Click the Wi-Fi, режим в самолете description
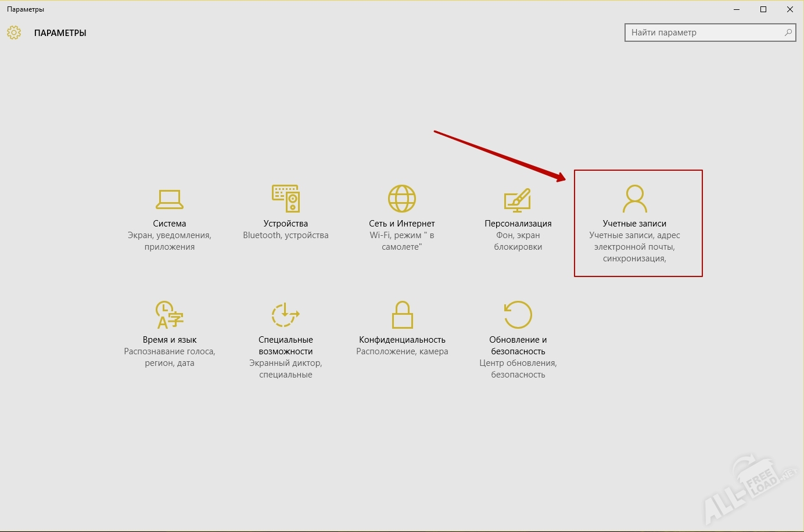Image resolution: width=804 pixels, height=532 pixels. [x=402, y=241]
